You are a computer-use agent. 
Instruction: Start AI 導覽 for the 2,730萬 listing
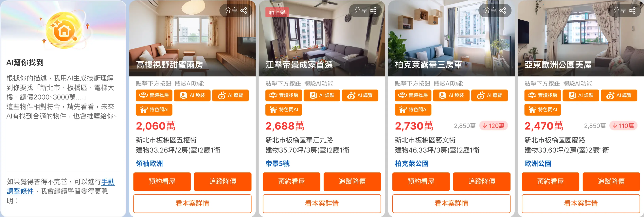click(490, 95)
